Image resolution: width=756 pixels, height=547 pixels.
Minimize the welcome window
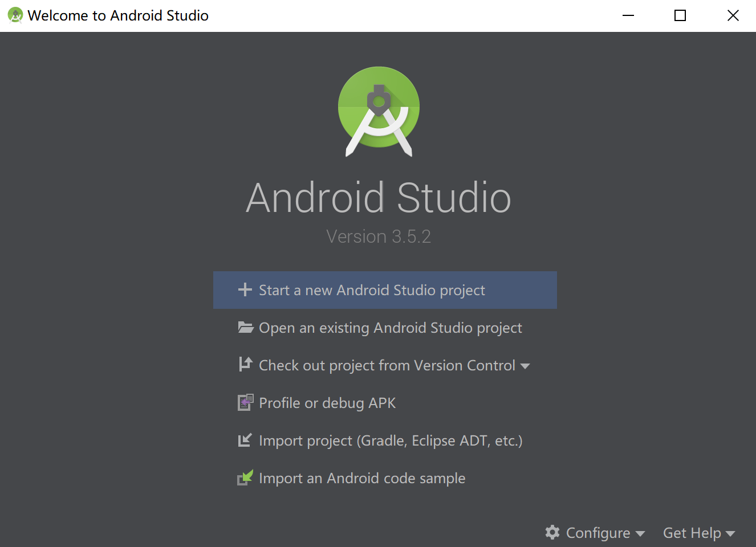628,15
